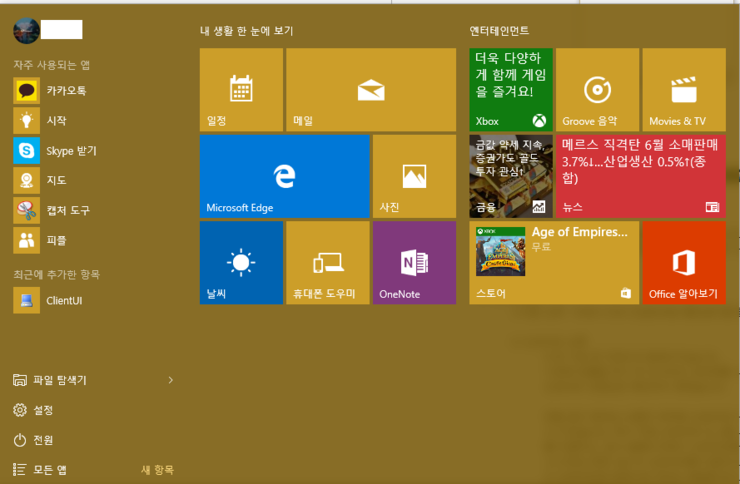Open the recently added ClientUI icon
Viewport: 740px width, 484px height.
click(26, 300)
